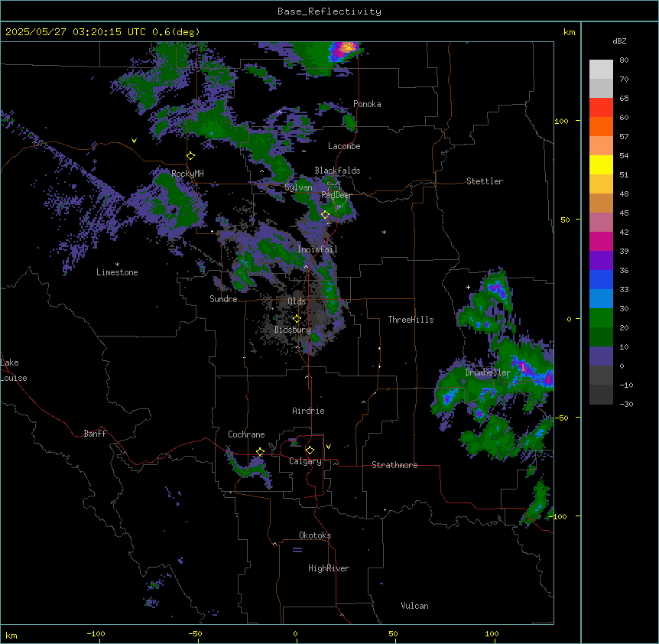Select the purple swatch beside 39 in legend
The width and height of the screenshot is (659, 644).
click(601, 260)
